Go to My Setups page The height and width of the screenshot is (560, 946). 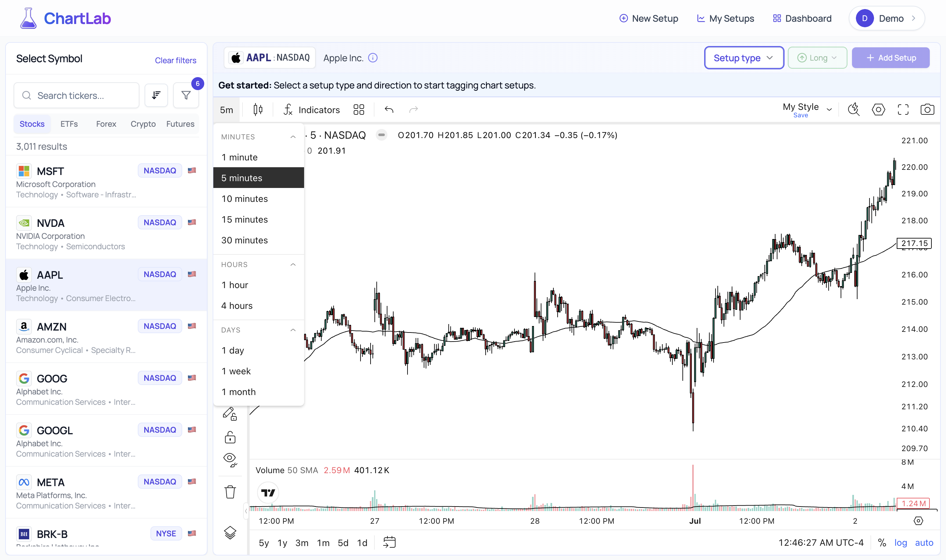click(725, 18)
